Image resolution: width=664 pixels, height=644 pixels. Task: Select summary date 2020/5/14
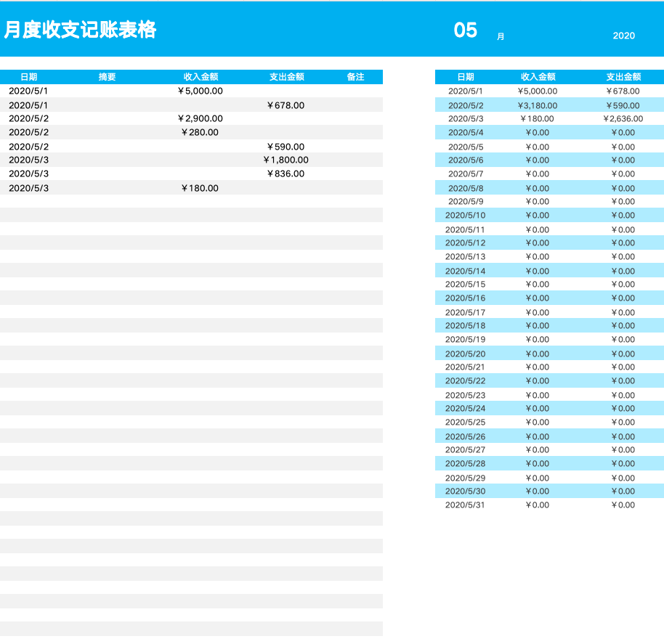pos(466,272)
